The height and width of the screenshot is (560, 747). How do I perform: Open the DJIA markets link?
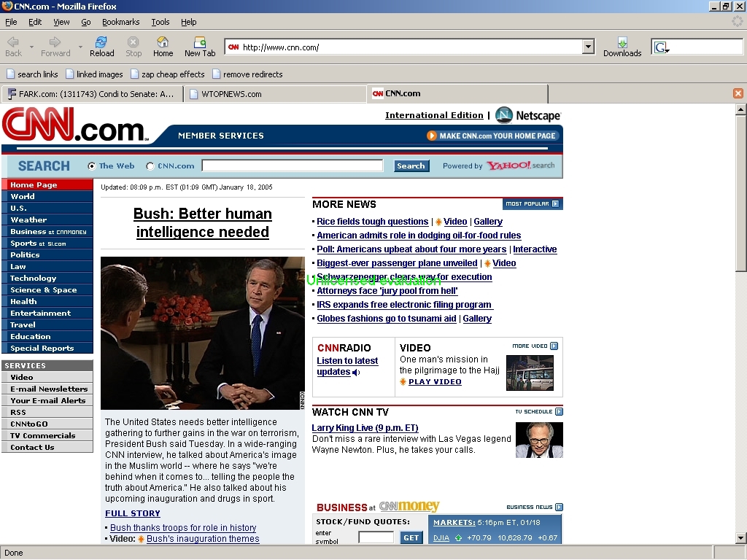(441, 537)
